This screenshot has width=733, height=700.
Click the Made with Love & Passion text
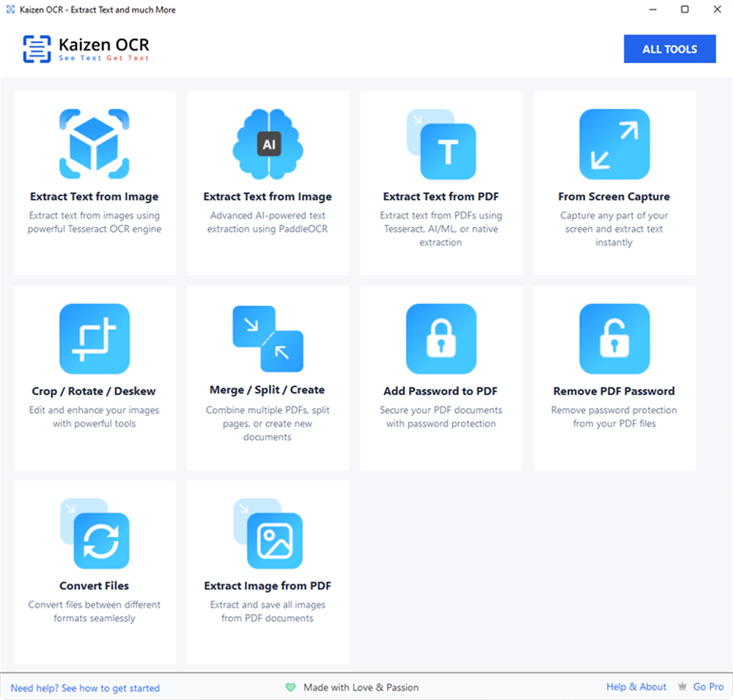[x=361, y=688]
